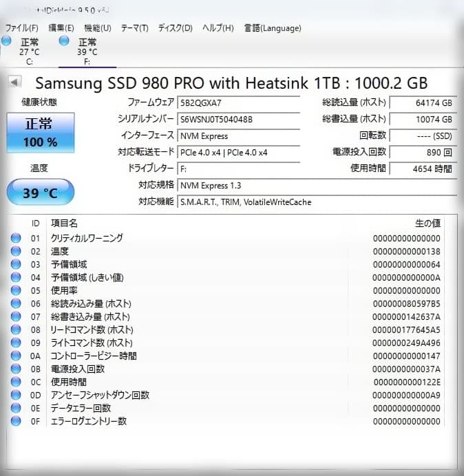Open the 編集(E) menu
The width and height of the screenshot is (464, 476).
pyautogui.click(x=61, y=28)
